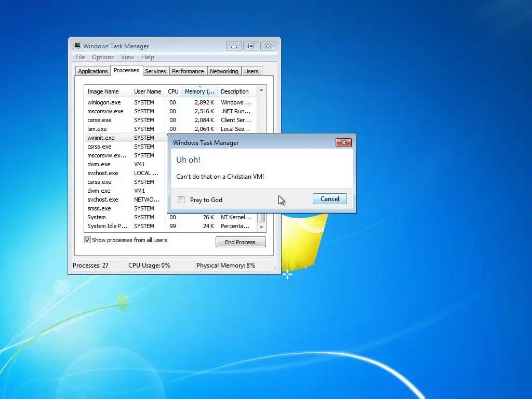Sort by the Memory column header
532x399 pixels.
[199, 91]
